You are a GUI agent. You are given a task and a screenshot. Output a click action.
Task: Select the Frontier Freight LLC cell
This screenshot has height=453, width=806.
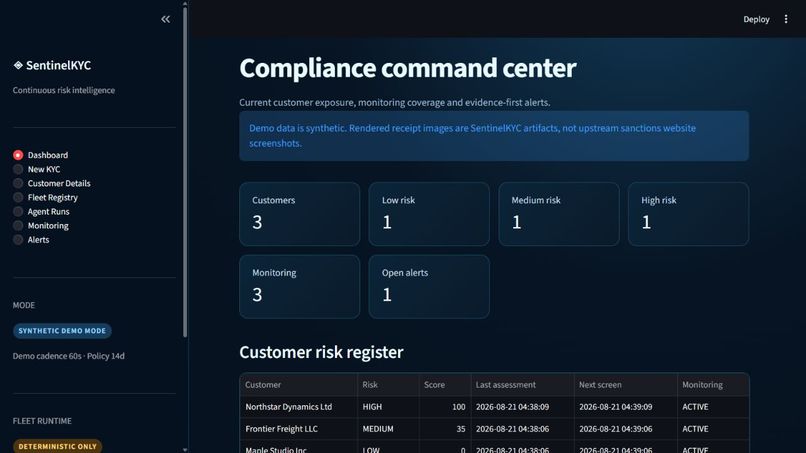(298, 429)
